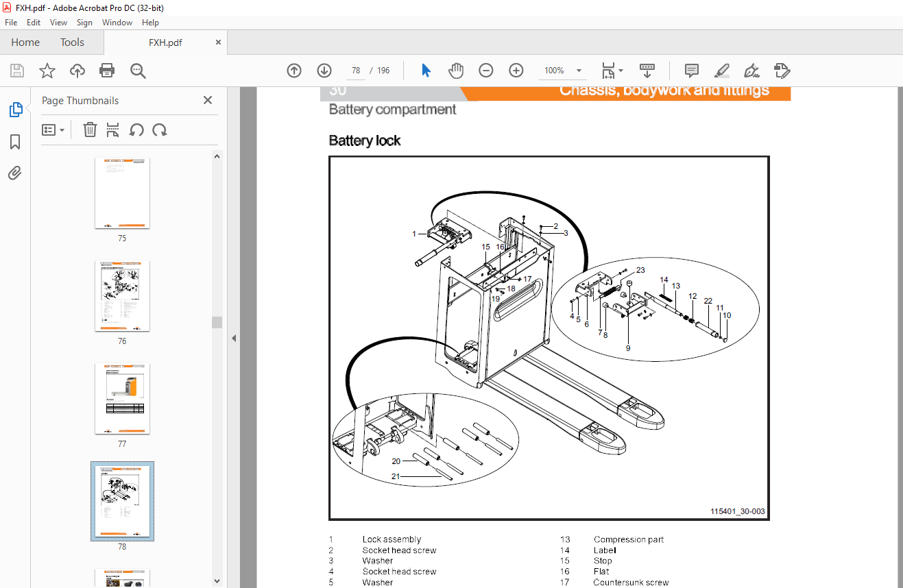Open Bookmarks sidebar panel icon
Image resolution: width=903 pixels, height=588 pixels.
15,142
